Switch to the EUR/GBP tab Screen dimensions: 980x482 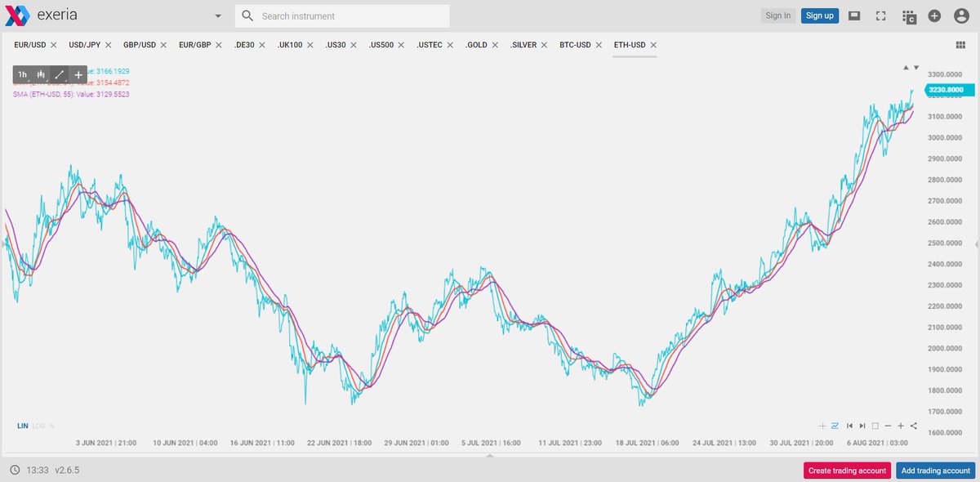[194, 45]
